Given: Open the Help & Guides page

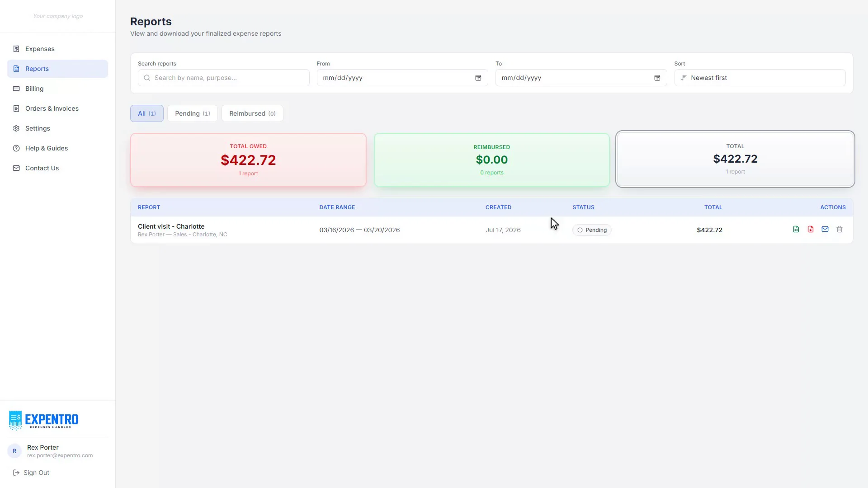Looking at the screenshot, I should 57,148.
